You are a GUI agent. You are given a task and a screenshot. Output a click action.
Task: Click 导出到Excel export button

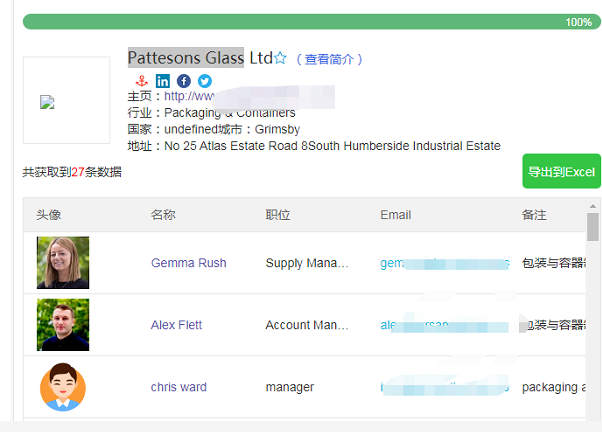(561, 171)
